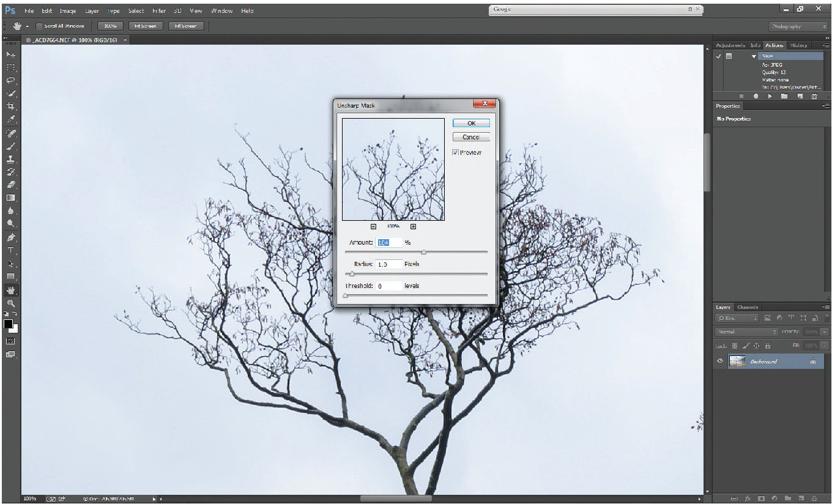Click the Amount slider handle
This screenshot has width=832, height=504.
pyautogui.click(x=423, y=252)
